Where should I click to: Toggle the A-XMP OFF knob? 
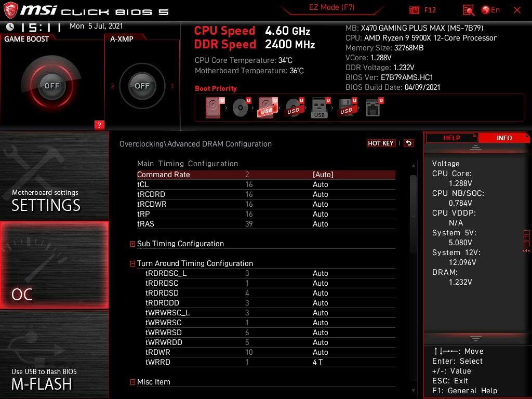point(142,86)
